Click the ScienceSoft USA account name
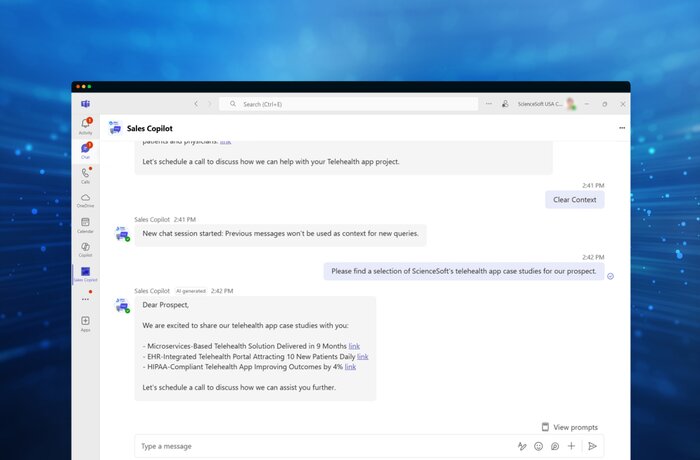This screenshot has width=700, height=460. tap(540, 104)
